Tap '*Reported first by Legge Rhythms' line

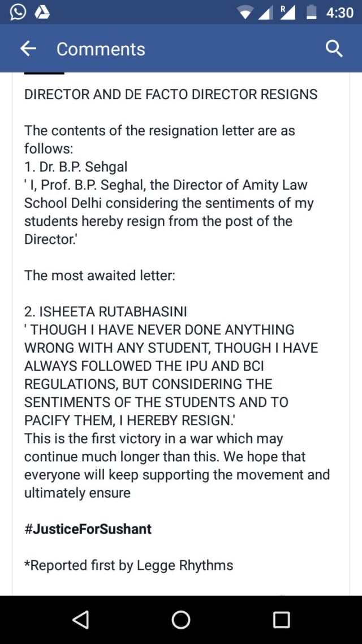[x=128, y=565]
